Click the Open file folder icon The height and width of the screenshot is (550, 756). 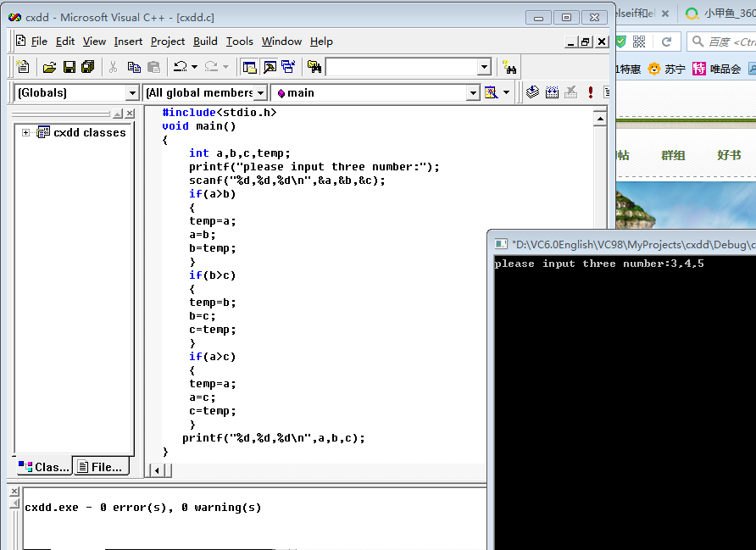(49, 67)
